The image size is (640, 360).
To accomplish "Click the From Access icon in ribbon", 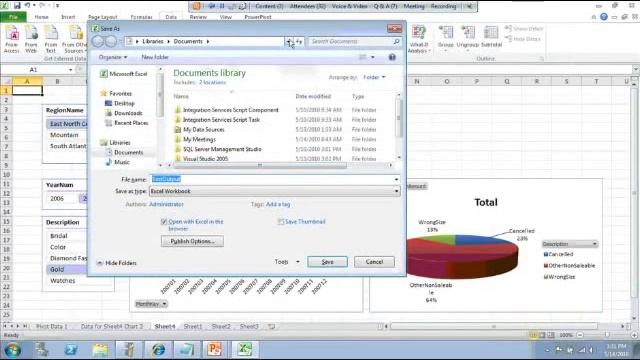I will (11, 39).
